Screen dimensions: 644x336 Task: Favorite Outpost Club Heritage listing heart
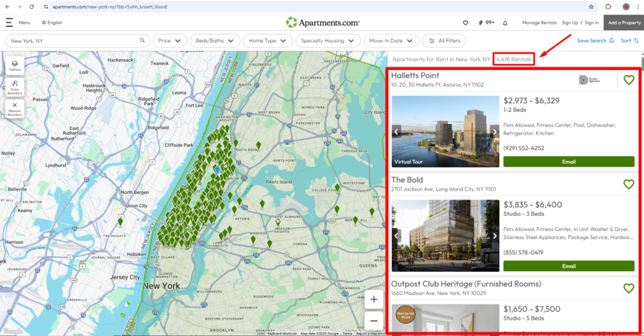(629, 288)
